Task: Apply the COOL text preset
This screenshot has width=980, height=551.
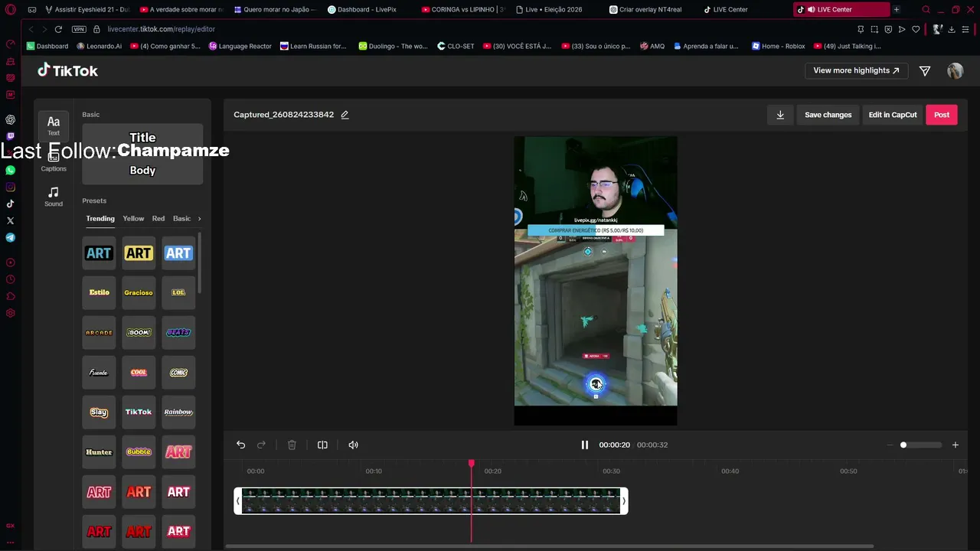Action: [x=139, y=372]
